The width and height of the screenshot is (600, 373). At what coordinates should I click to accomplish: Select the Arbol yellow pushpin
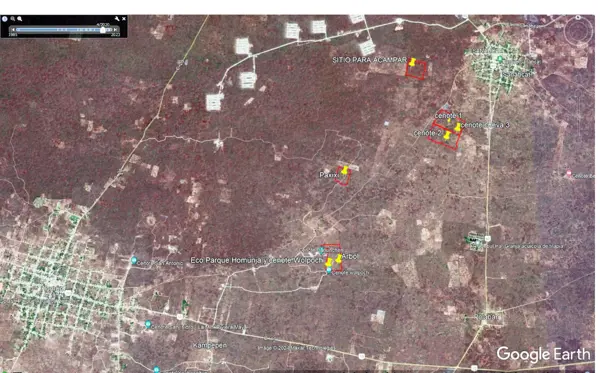pos(339,259)
